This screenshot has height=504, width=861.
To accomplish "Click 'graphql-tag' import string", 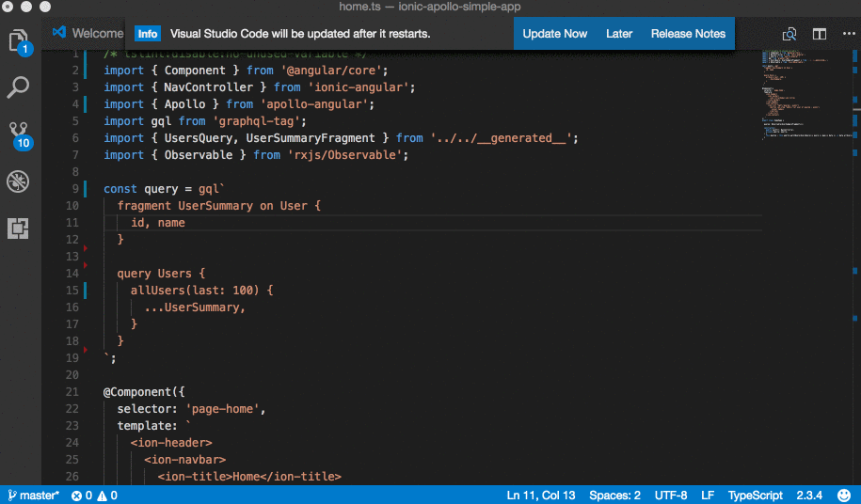I will click(x=257, y=121).
